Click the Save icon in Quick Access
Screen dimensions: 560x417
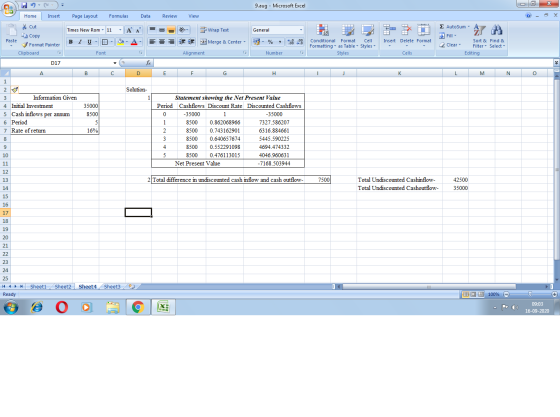click(24, 5)
